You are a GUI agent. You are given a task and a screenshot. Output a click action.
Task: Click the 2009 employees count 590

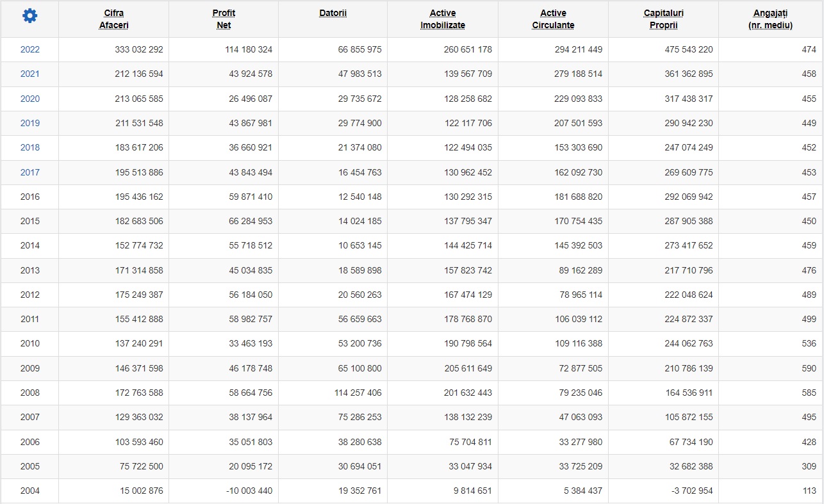tap(809, 368)
